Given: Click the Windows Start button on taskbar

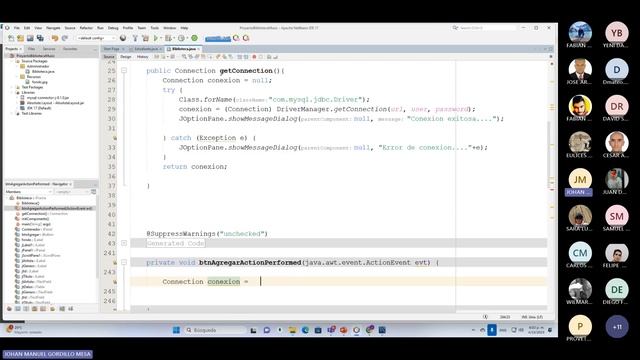Looking at the screenshot, I should (x=176, y=330).
